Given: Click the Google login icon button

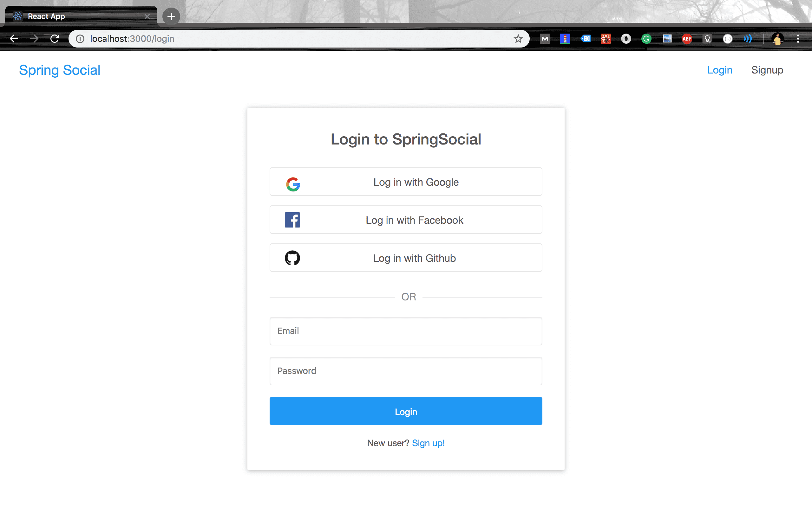Looking at the screenshot, I should click(292, 182).
